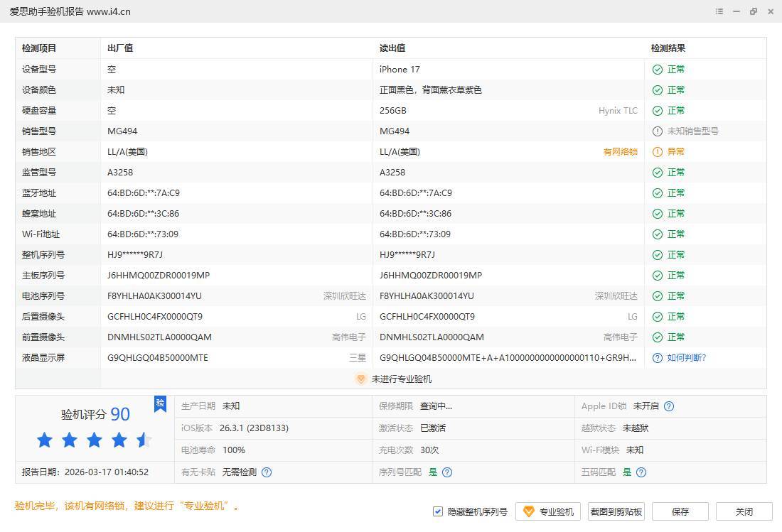Click help icon beside 序列号匹配 result
Viewport: 782px width, 532px height.
pos(447,472)
